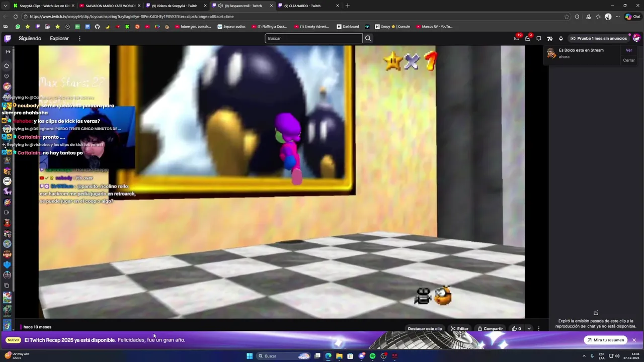Open Separar audios bookmark
Screen dimensions: 644x362
pyautogui.click(x=231, y=27)
